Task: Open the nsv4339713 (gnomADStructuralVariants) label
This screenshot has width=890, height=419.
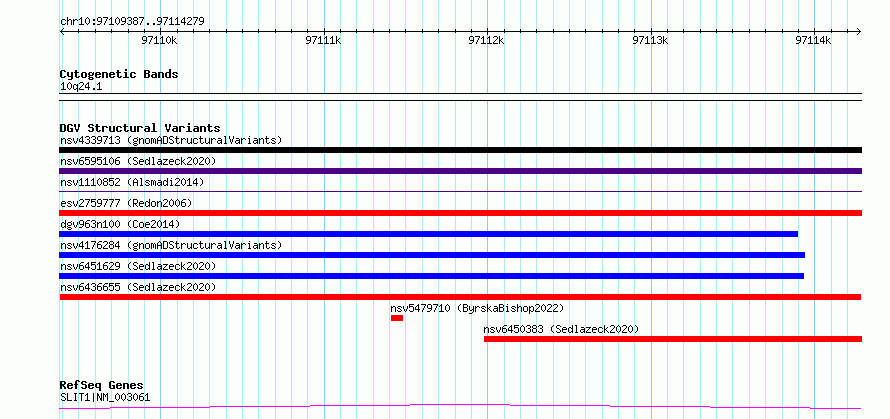Action: tap(171, 140)
